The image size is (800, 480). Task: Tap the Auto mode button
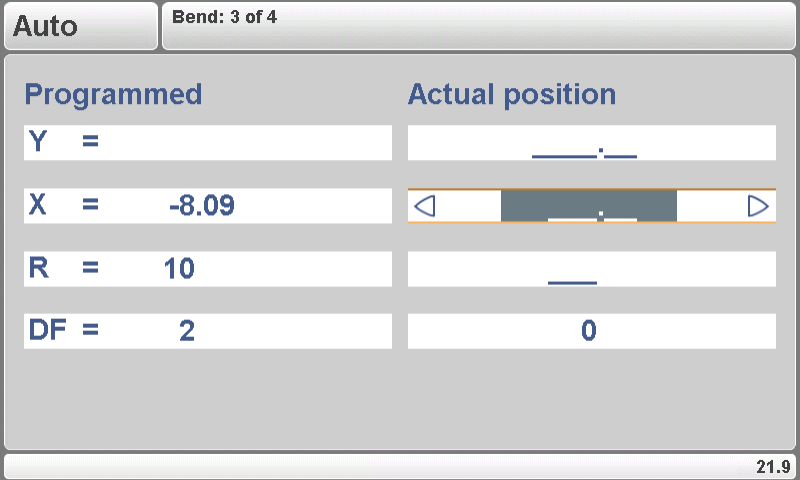coord(80,26)
